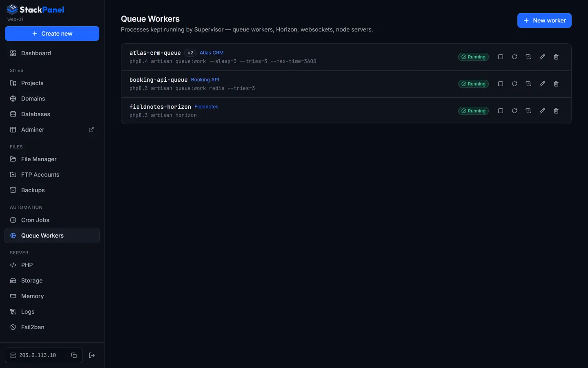Click Running status of fieldnotes-horizon
The width and height of the screenshot is (588, 368).
point(473,111)
